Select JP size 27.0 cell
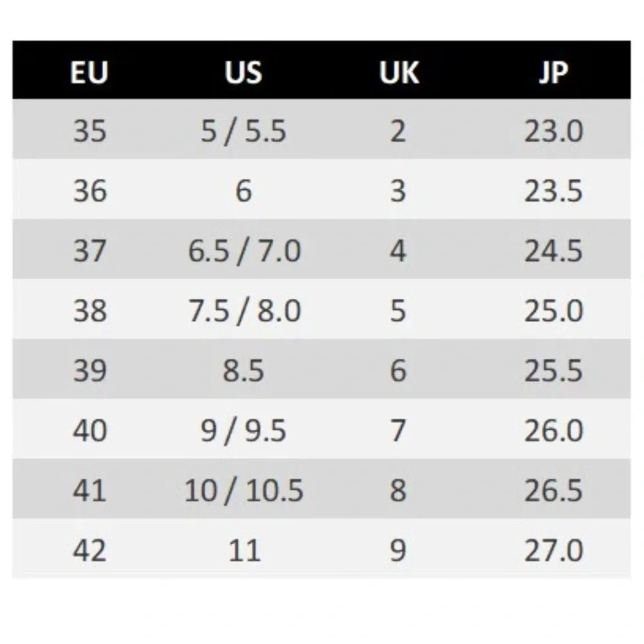The height and width of the screenshot is (644, 644). point(553,551)
